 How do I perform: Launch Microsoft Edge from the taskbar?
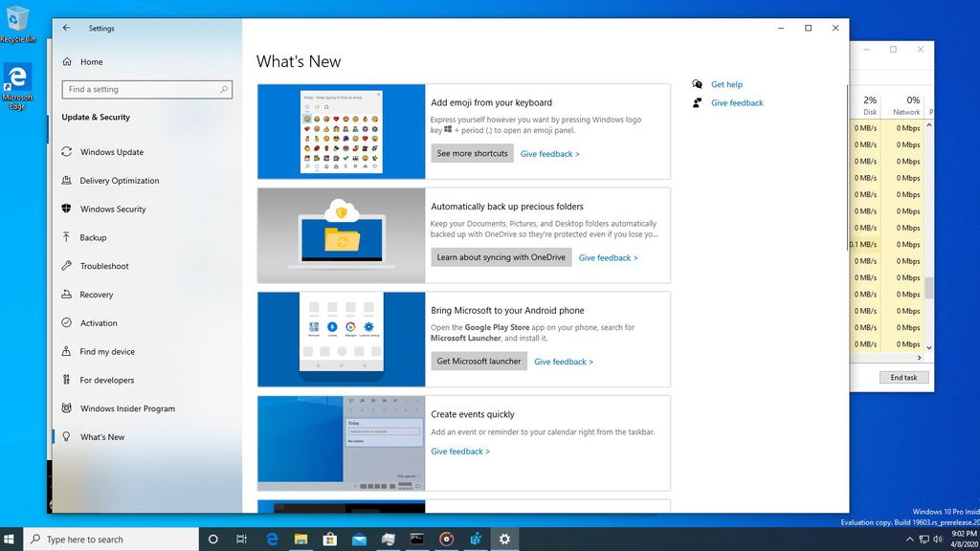pos(272,539)
